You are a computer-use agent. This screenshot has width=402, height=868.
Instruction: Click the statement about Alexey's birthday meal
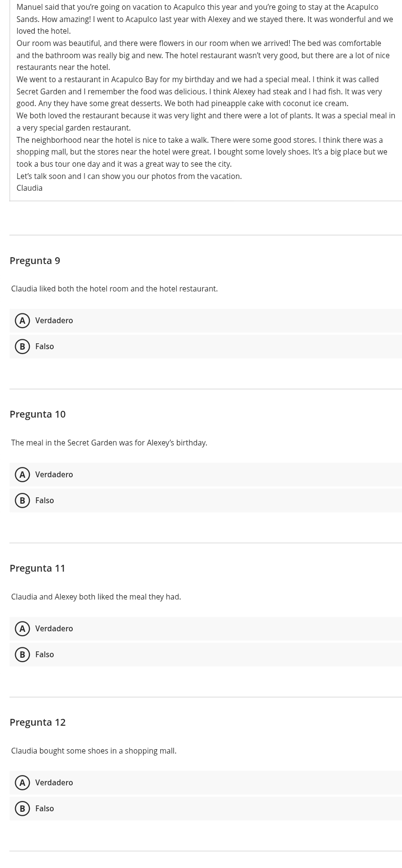(x=109, y=443)
